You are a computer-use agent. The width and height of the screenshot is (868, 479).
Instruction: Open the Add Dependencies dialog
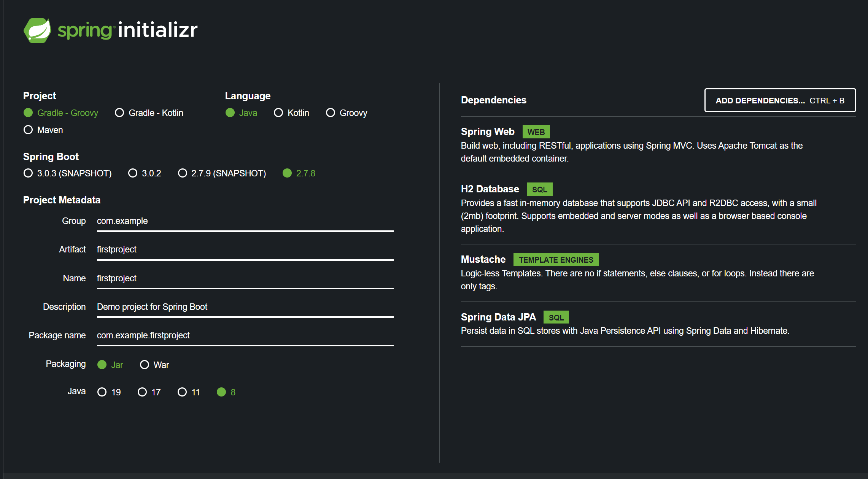[x=780, y=100]
